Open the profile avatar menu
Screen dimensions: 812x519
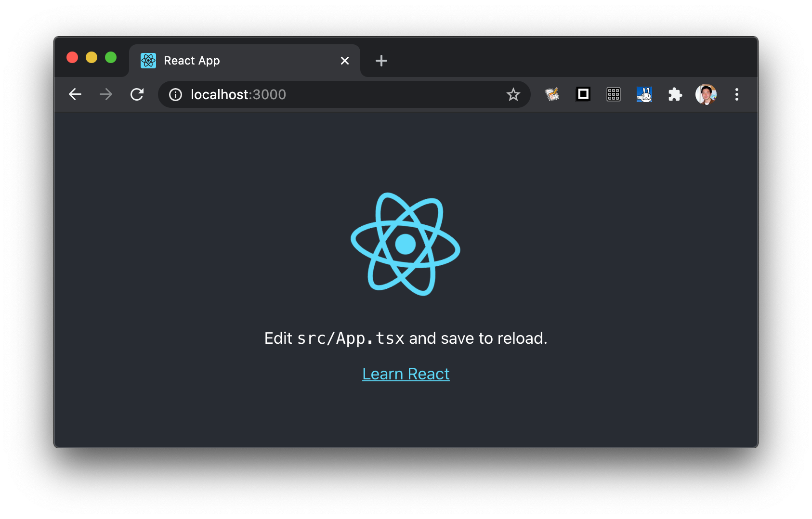pyautogui.click(x=706, y=94)
